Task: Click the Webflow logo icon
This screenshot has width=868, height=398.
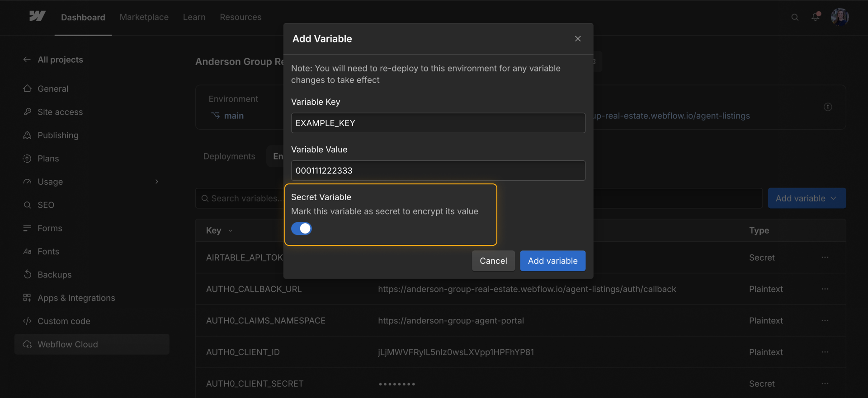Action: tap(37, 17)
